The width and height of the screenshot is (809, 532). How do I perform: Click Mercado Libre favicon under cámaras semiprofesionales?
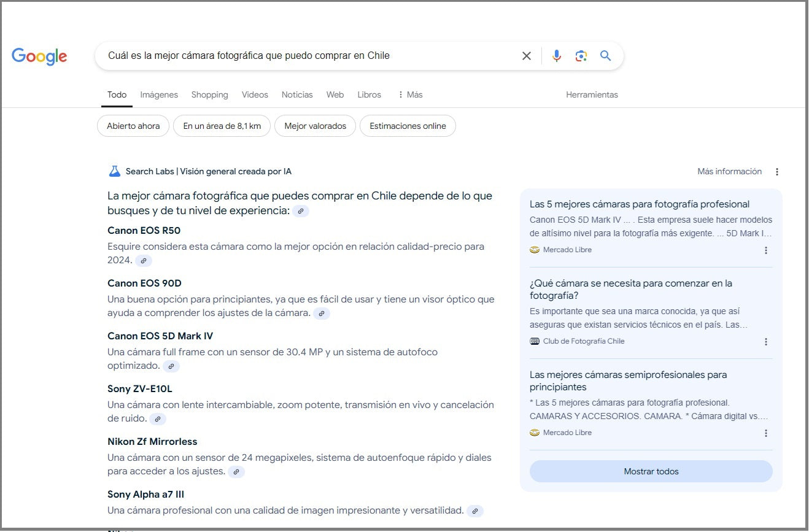(x=535, y=433)
